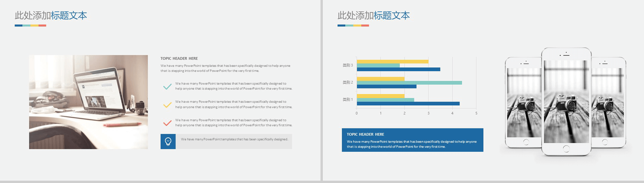Select the teal bar of 类别 2
This screenshot has width=644, height=183.
(409, 83)
